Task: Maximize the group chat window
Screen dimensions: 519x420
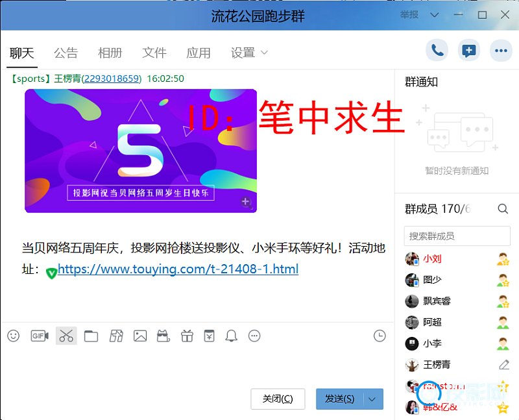Action: click(482, 15)
